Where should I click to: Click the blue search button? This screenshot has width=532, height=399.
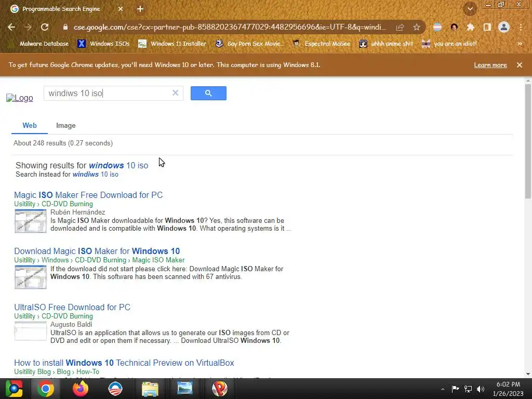coord(208,94)
